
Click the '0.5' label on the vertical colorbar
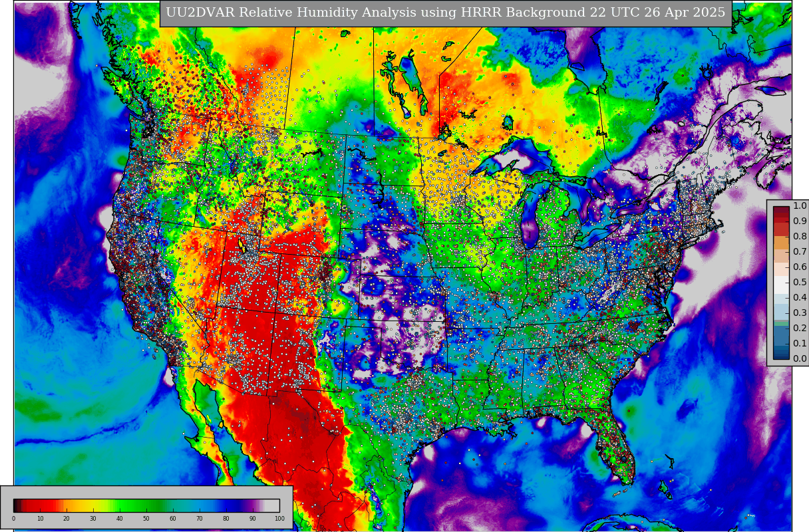[800, 283]
